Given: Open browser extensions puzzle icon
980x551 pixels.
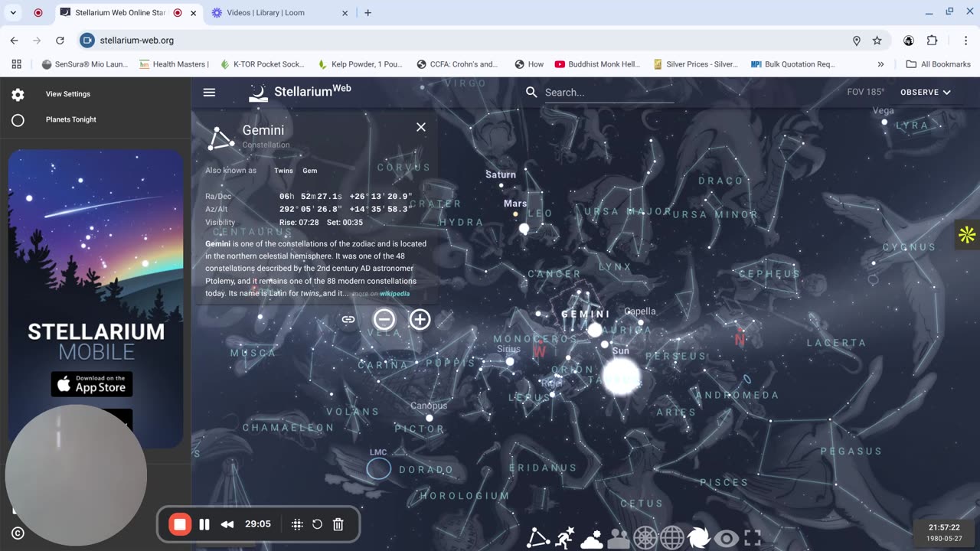Looking at the screenshot, I should tap(932, 41).
